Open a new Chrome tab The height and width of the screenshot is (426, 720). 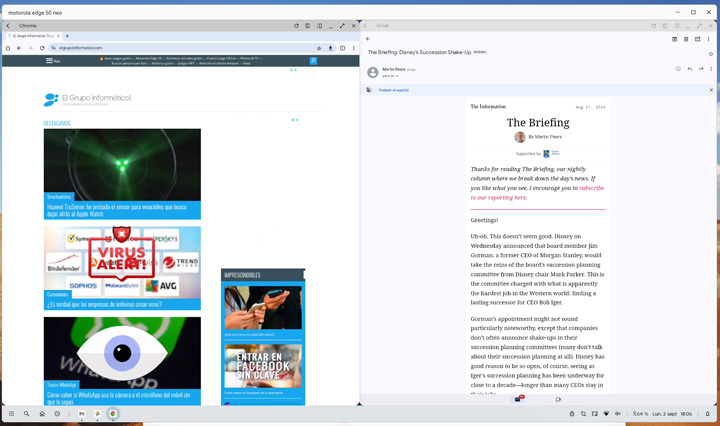(x=67, y=36)
